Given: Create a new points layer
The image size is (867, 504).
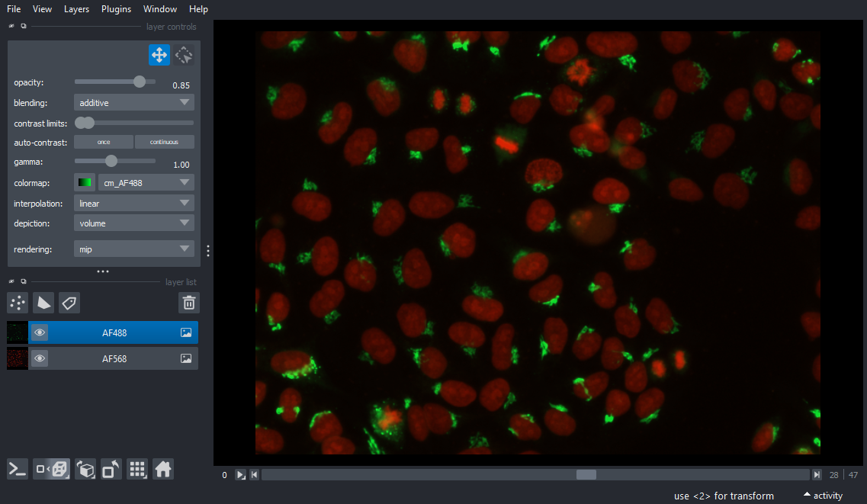Looking at the screenshot, I should tap(18, 303).
